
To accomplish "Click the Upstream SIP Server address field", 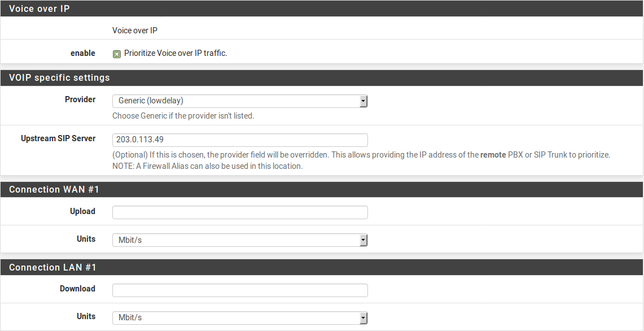I will 240,140.
